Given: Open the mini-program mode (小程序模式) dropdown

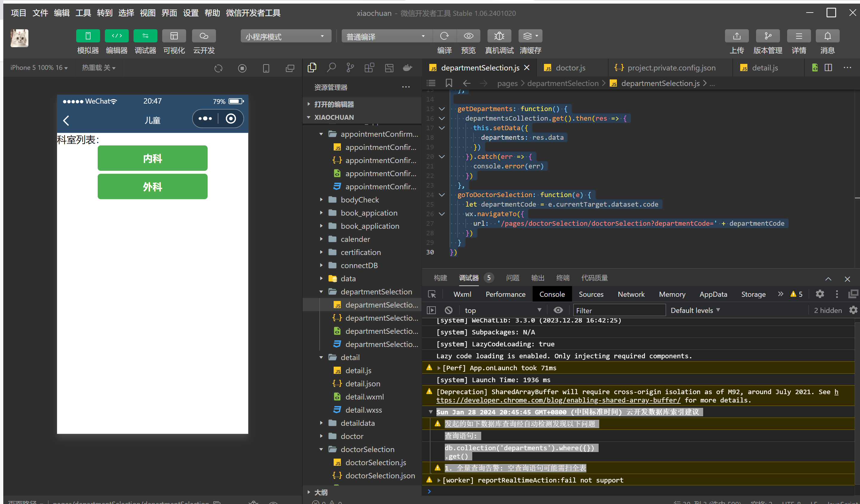Looking at the screenshot, I should [286, 36].
